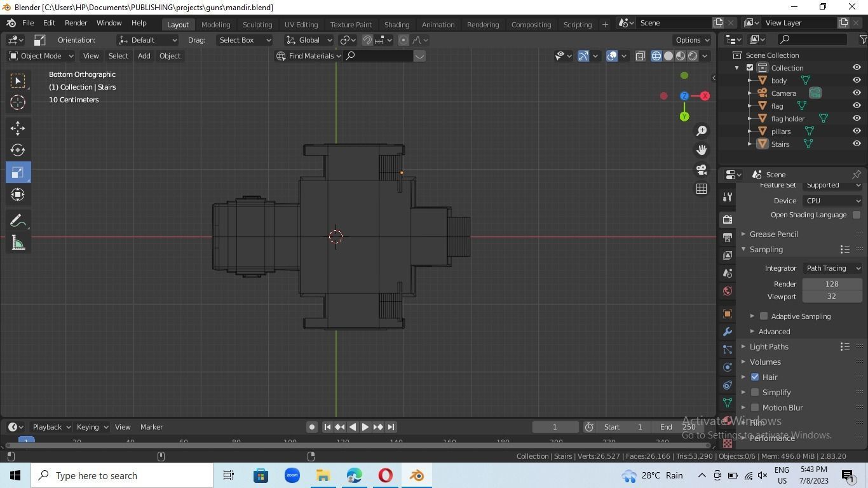
Task: Open the Object Mode dropdown
Action: (41, 56)
